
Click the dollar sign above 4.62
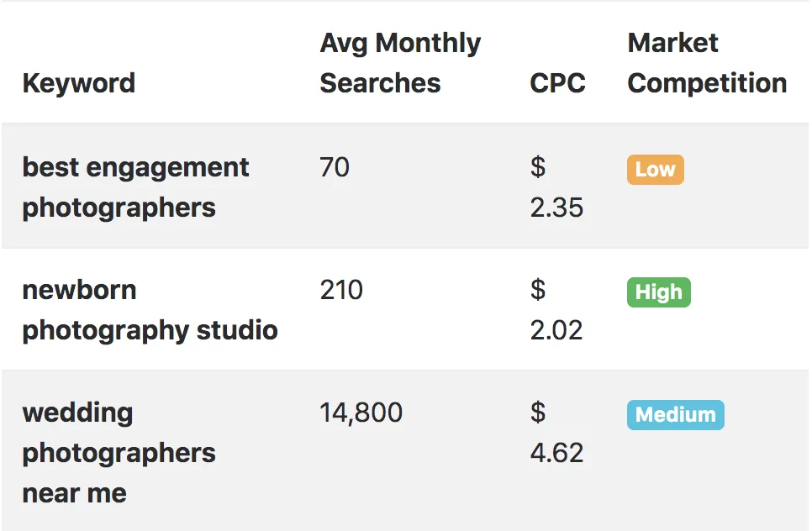point(538,413)
